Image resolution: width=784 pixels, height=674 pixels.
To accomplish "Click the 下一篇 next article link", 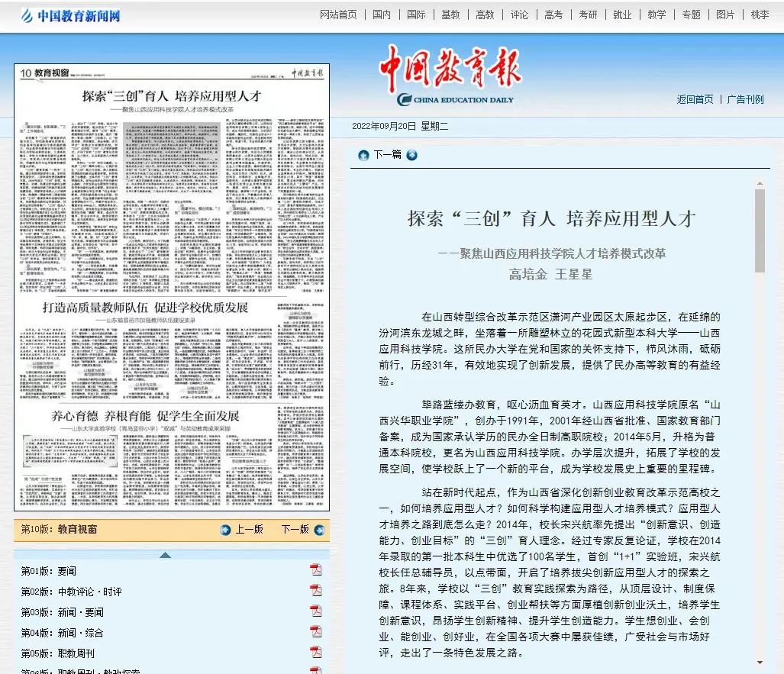I will [x=387, y=155].
